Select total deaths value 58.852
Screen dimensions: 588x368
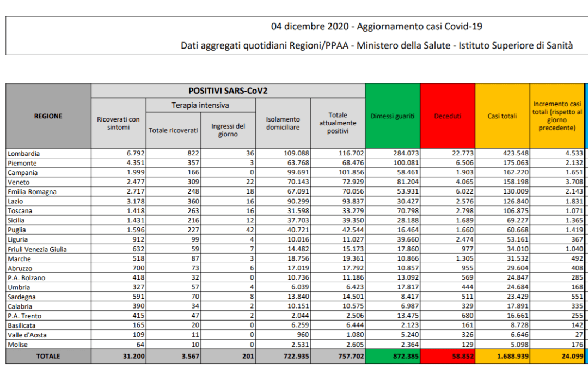[x=463, y=357]
